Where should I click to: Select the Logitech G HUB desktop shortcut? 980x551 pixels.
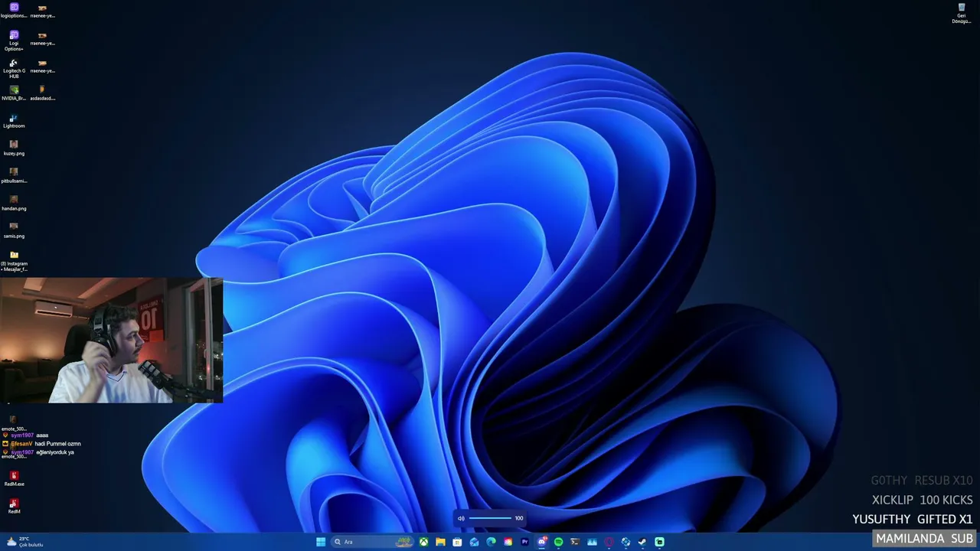[x=14, y=68]
